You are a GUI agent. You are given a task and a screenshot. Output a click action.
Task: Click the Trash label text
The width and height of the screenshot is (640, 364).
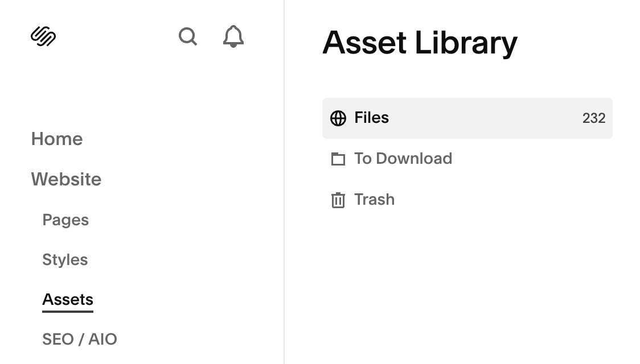[x=374, y=200]
